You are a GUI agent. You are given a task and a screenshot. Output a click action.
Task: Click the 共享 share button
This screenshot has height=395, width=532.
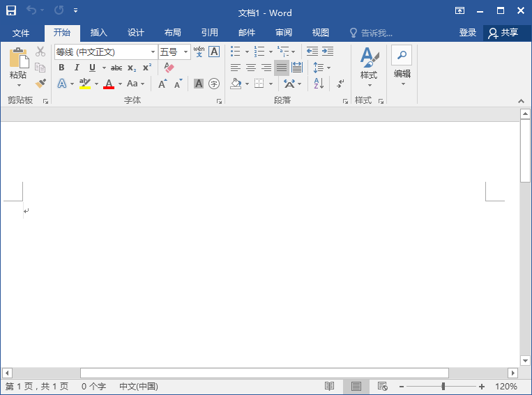tap(503, 33)
